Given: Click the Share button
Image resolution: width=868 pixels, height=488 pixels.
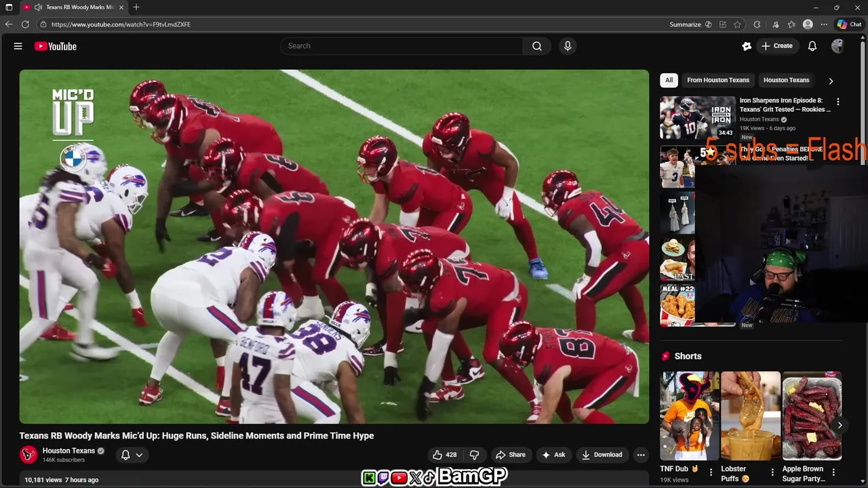Looking at the screenshot, I should pos(511,455).
